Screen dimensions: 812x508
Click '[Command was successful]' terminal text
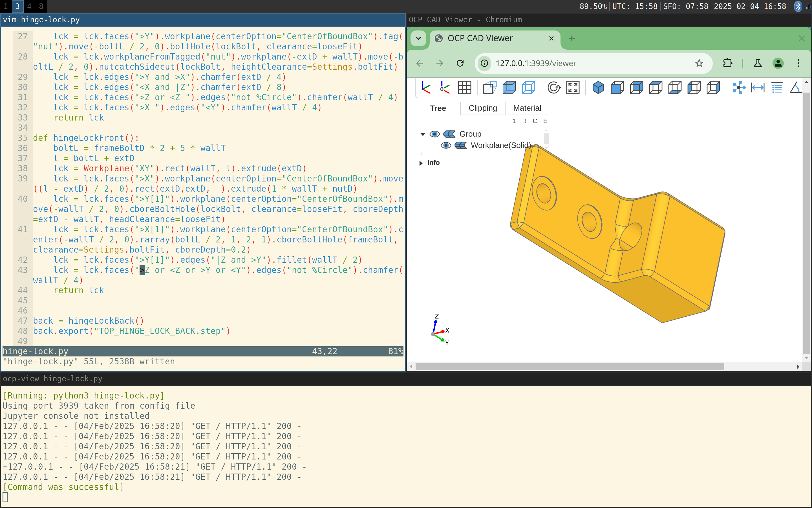[x=63, y=487]
